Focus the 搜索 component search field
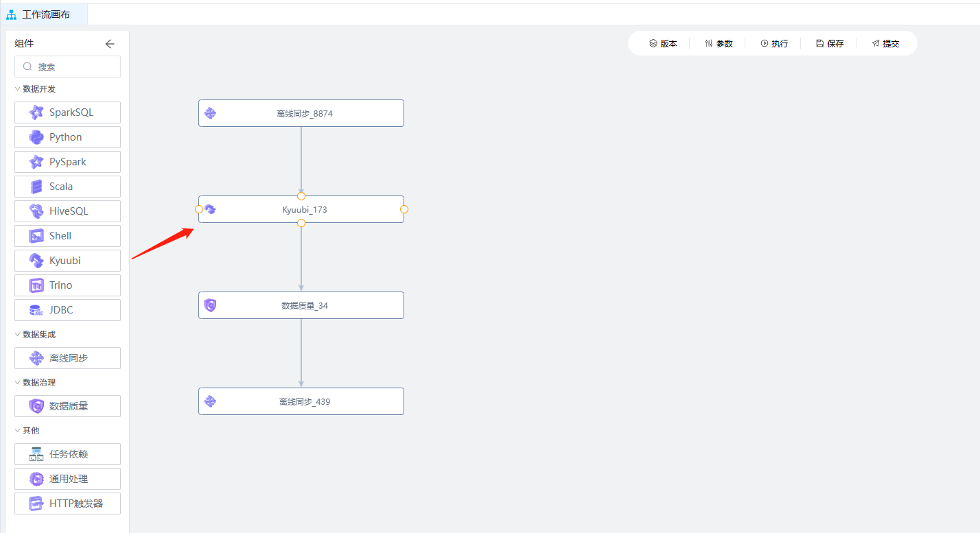Viewport: 980px width, 533px height. pos(67,67)
